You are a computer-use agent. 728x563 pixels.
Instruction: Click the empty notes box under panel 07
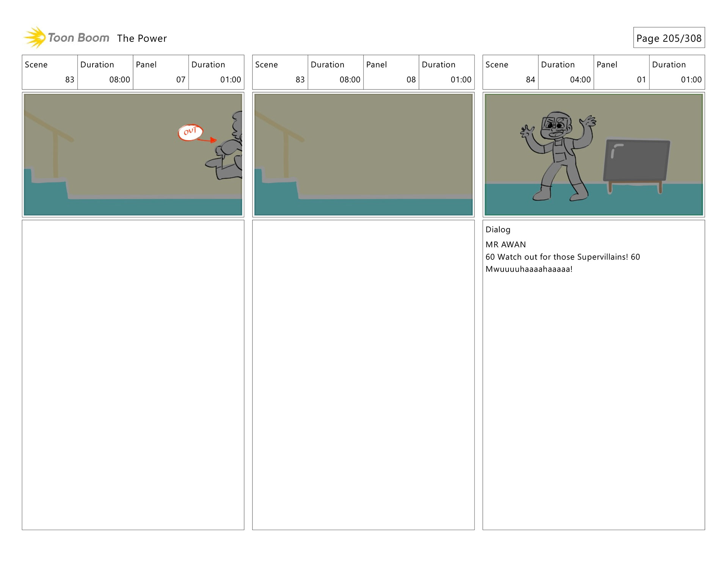(x=133, y=374)
